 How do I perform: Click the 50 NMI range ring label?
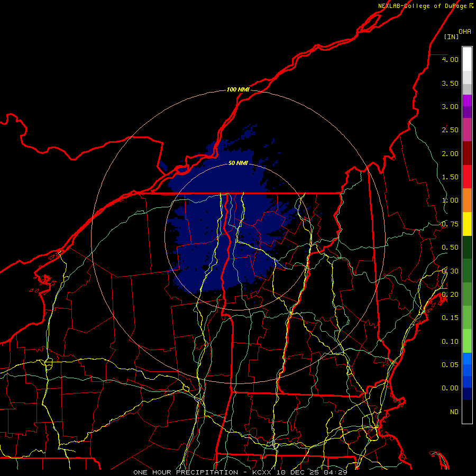238,163
